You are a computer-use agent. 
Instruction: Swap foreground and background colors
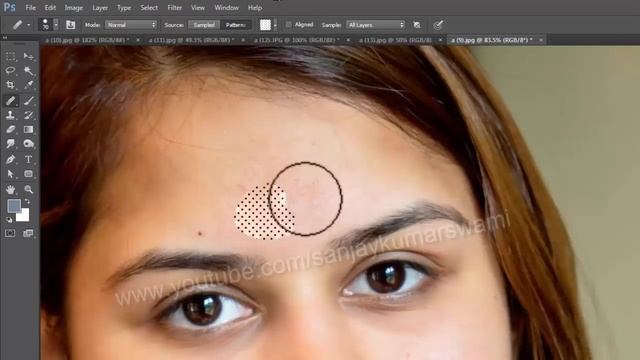tap(27, 202)
